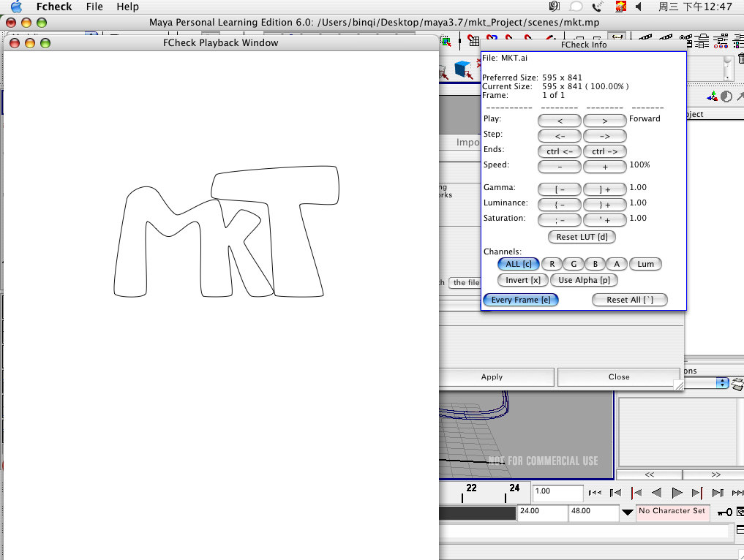Step forward one key in Maya timeline

[697, 493]
